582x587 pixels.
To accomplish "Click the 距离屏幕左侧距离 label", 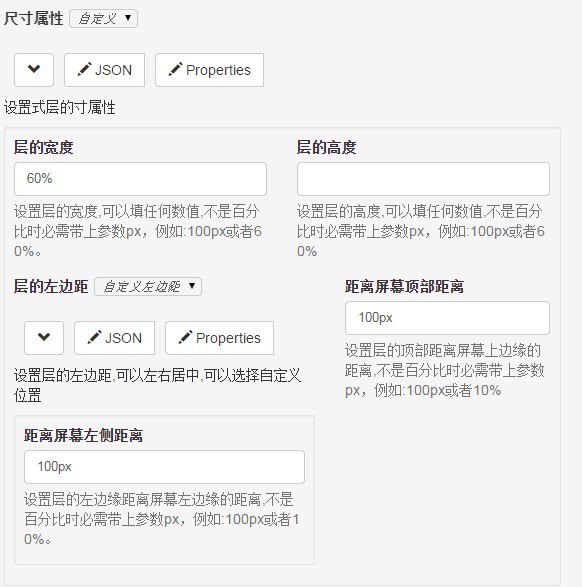I will (83, 435).
